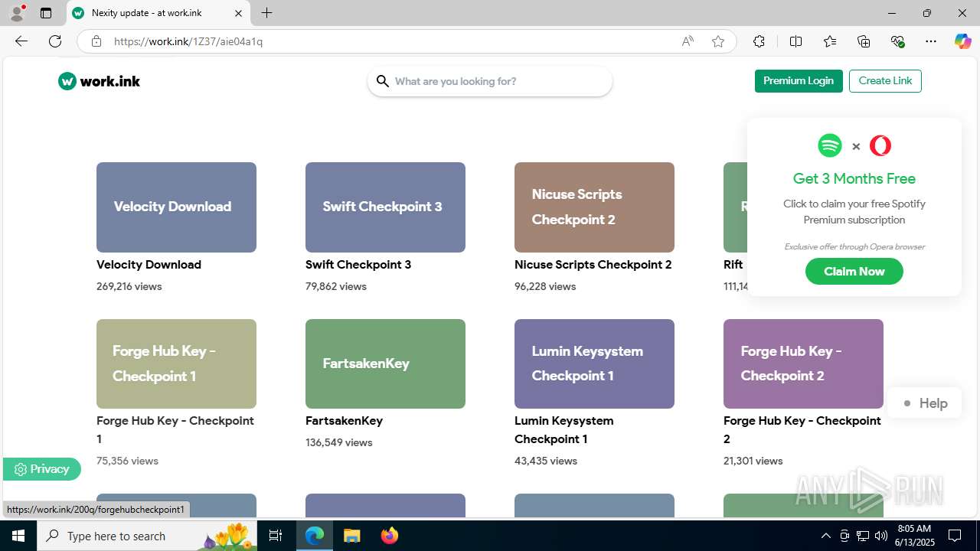Select the Nexity update browser tab
This screenshot has width=980, height=551.
tap(158, 13)
